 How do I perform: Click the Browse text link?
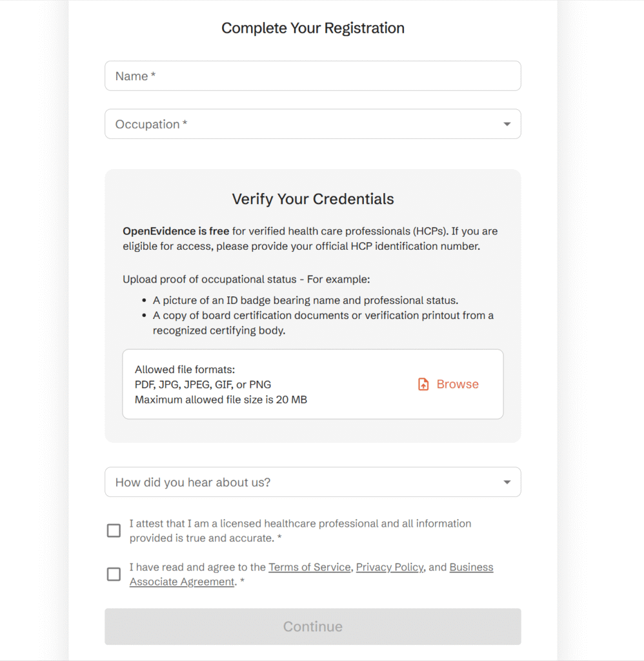click(458, 384)
